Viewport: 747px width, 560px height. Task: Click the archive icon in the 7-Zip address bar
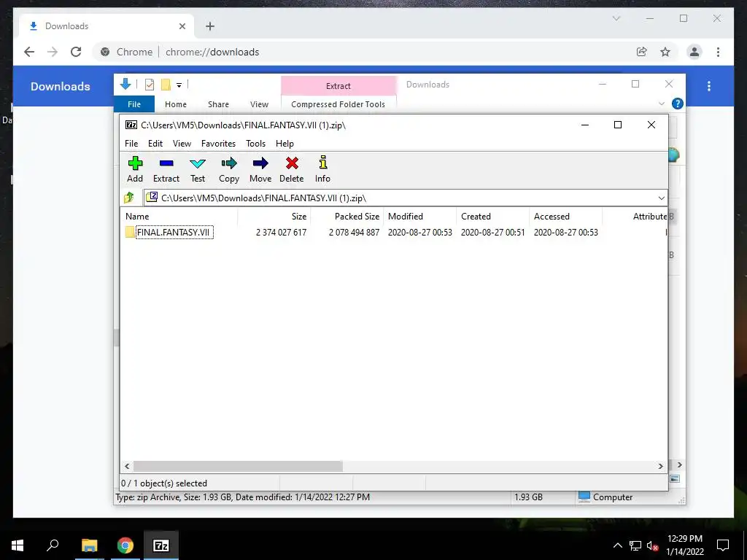click(152, 197)
